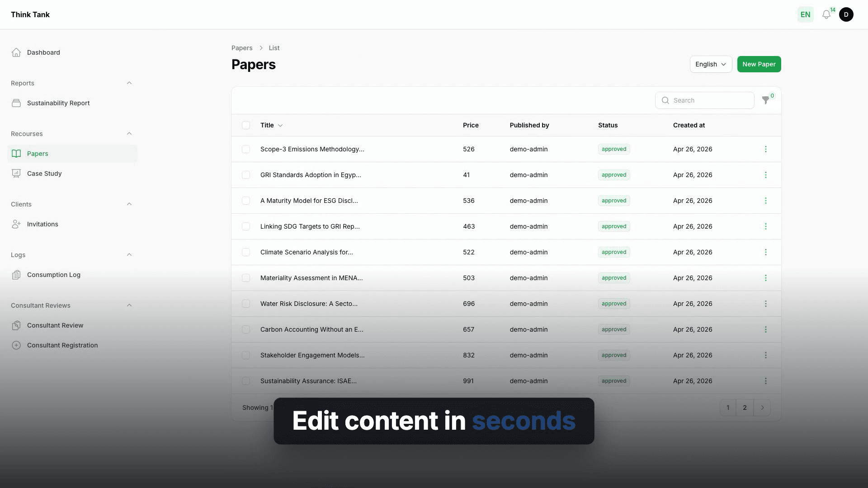This screenshot has height=488, width=868.
Task: Click the Stakeholder Engagement Models title
Action: tap(312, 355)
